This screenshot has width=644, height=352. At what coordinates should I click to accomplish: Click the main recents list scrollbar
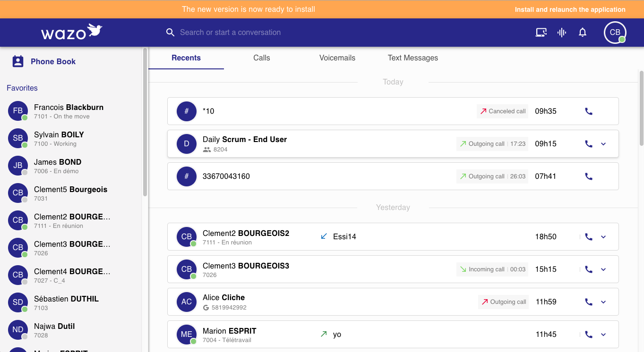(641, 108)
